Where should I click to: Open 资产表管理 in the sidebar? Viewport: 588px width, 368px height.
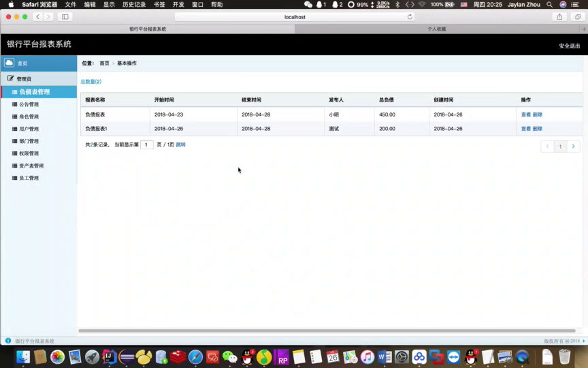click(31, 166)
